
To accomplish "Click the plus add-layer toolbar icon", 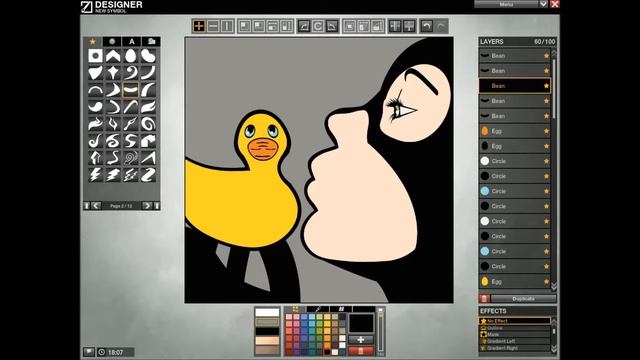I will 199,26.
